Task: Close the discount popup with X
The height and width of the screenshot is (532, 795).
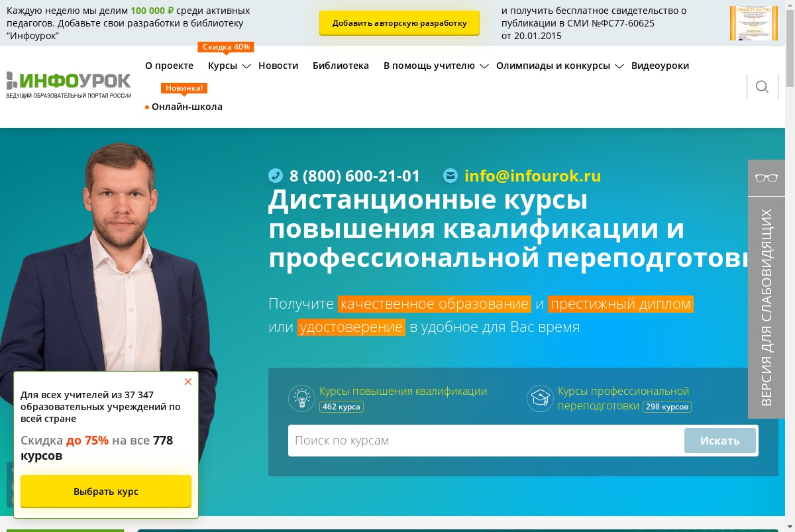Action: 188,382
